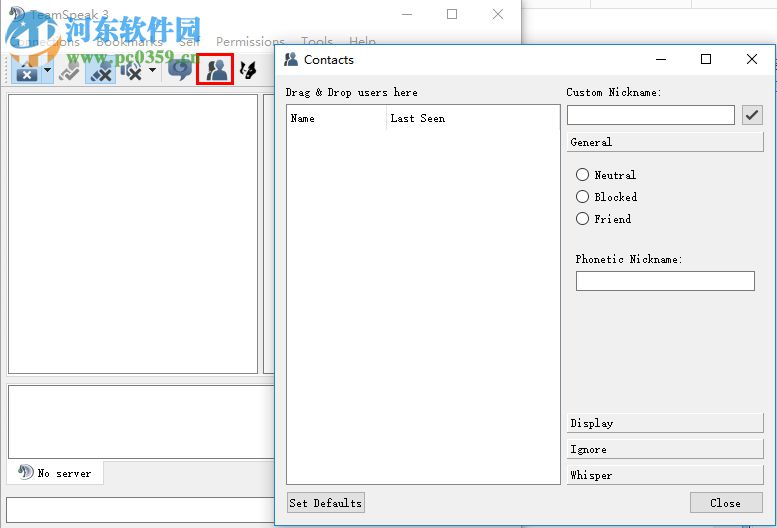Expand the Whisper section

click(665, 475)
